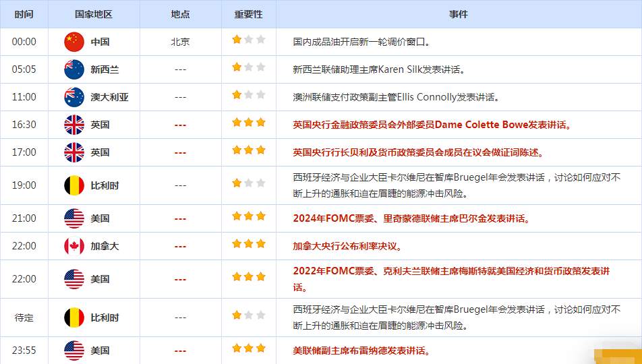Open the 19:00 卡尔维尼 Bruegel speech event

point(457,185)
